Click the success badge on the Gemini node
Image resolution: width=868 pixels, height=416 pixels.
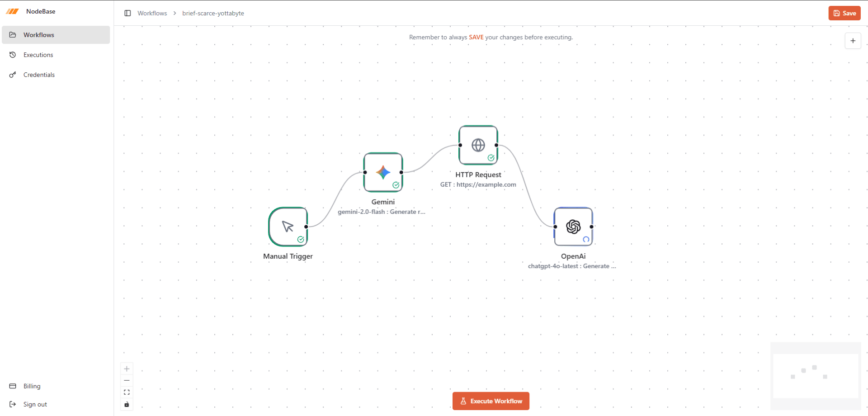[x=396, y=185]
